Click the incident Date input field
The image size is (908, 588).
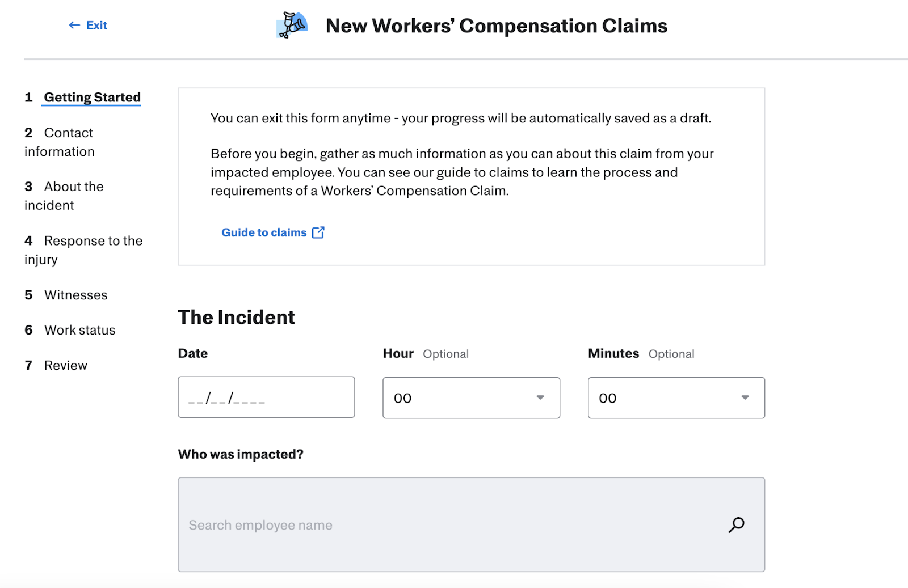(x=266, y=397)
